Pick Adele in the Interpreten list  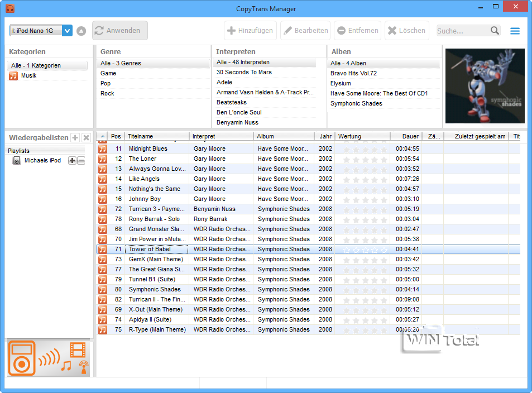tap(224, 83)
